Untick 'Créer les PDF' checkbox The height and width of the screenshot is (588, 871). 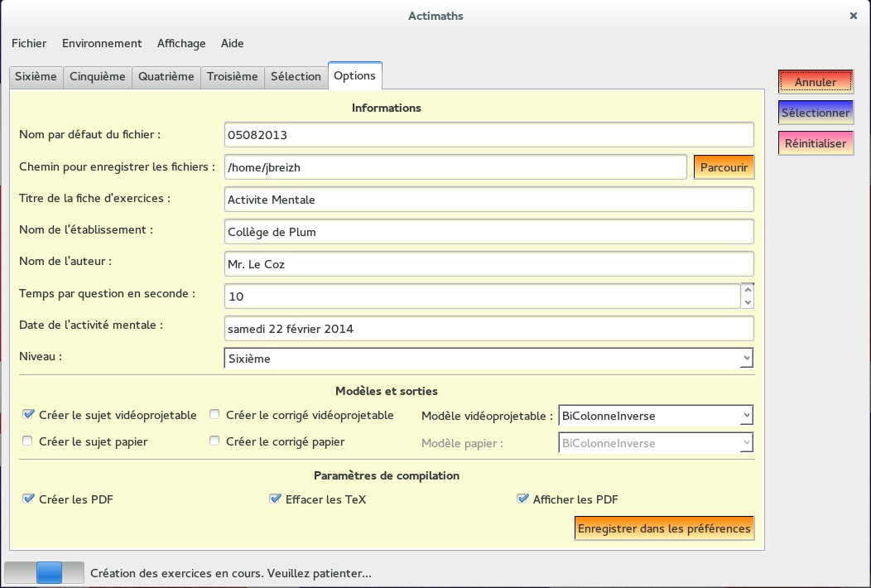[29, 499]
